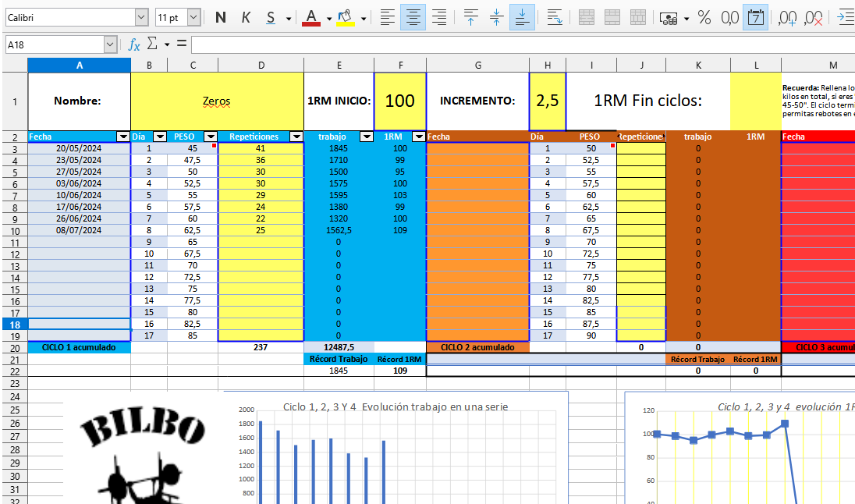Open the font name dropdown list
855x504 pixels.
[141, 17]
